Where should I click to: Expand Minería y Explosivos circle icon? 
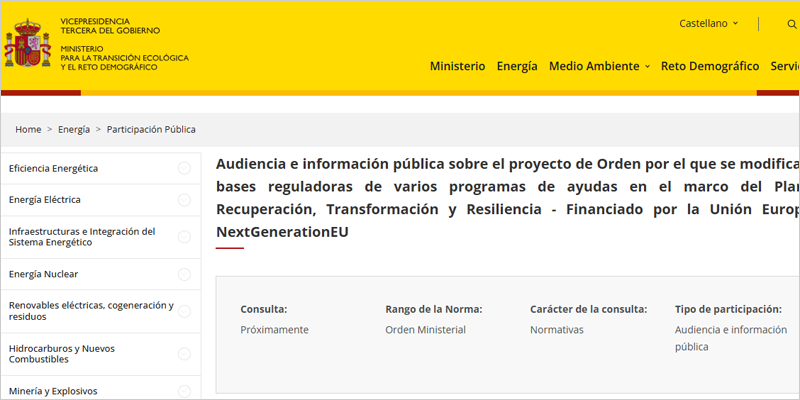click(x=184, y=391)
